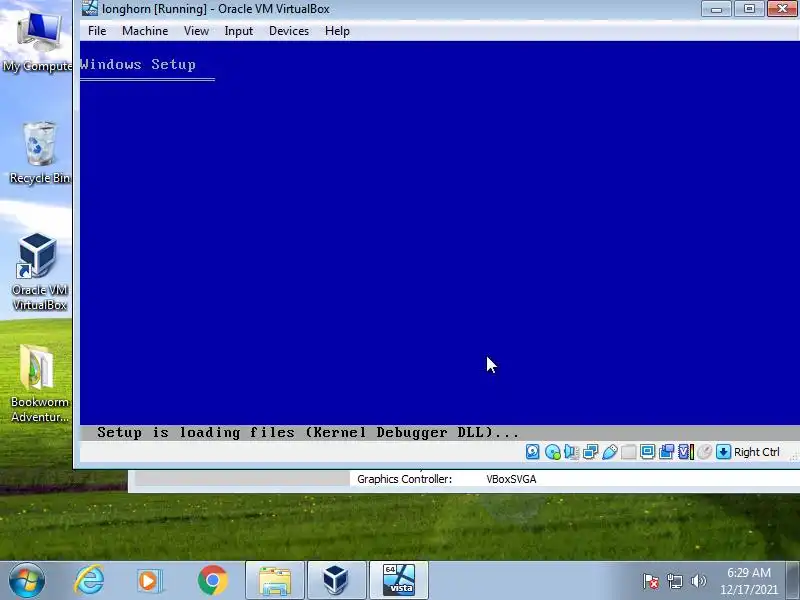Select the Recycle Bin desktop icon
Viewport: 800px width, 600px height.
click(x=39, y=152)
